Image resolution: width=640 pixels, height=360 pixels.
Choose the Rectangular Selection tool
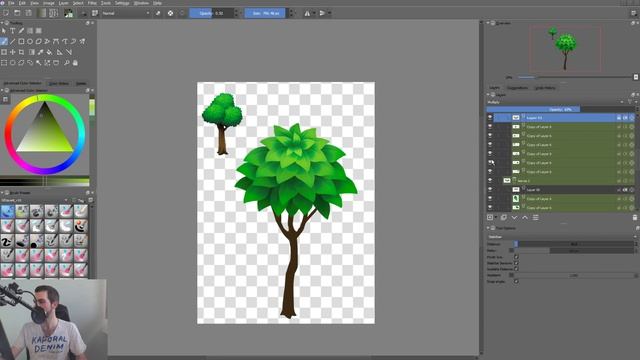[x=4, y=63]
